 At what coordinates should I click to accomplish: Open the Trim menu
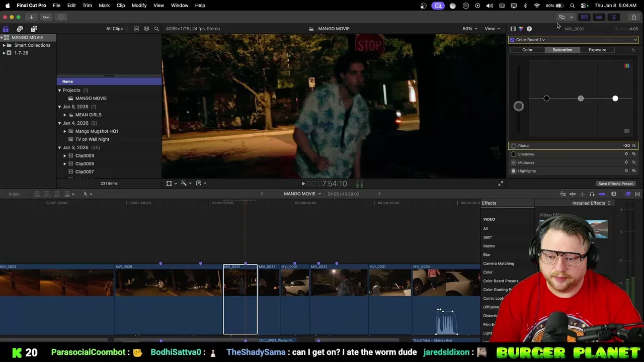pos(87,6)
